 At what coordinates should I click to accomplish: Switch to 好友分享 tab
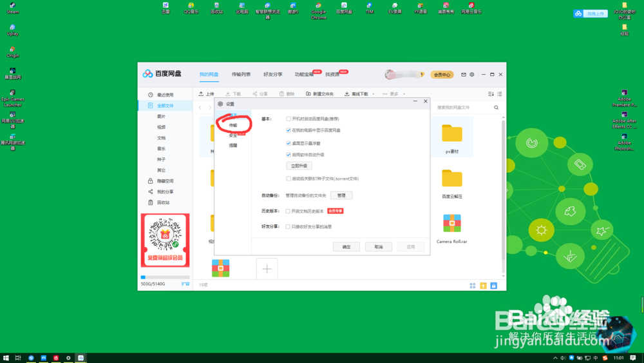(273, 74)
